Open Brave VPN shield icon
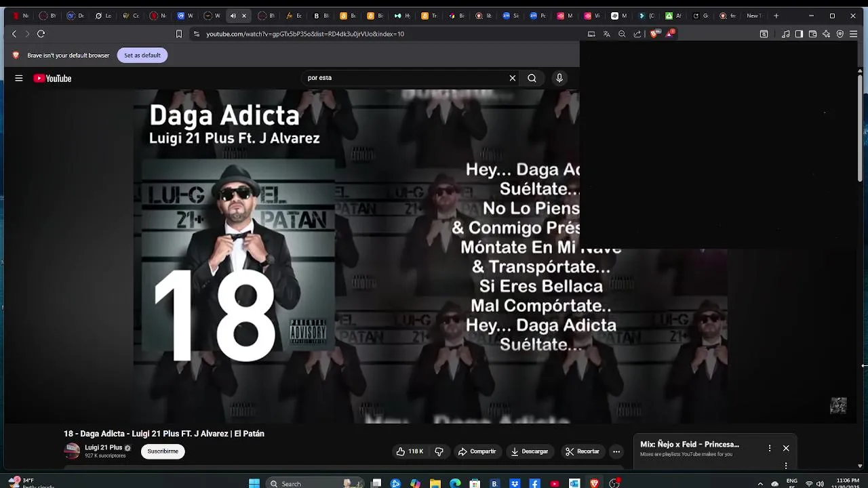The image size is (868, 488). (x=840, y=34)
